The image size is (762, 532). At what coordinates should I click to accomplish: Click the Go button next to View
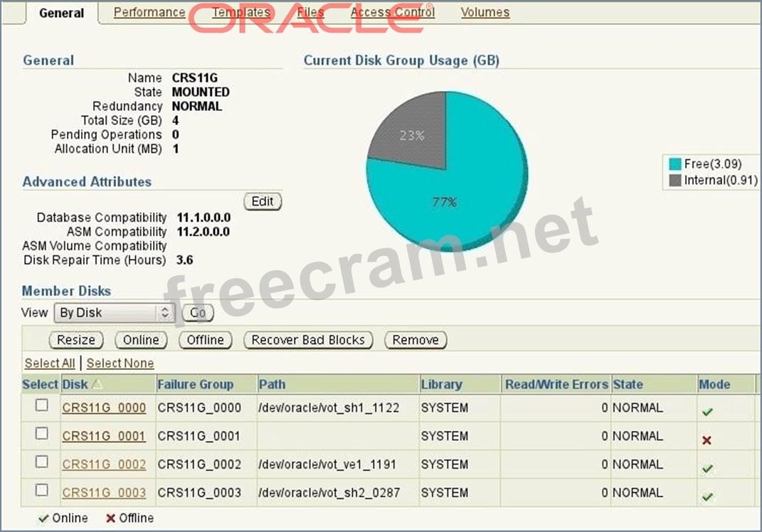198,312
